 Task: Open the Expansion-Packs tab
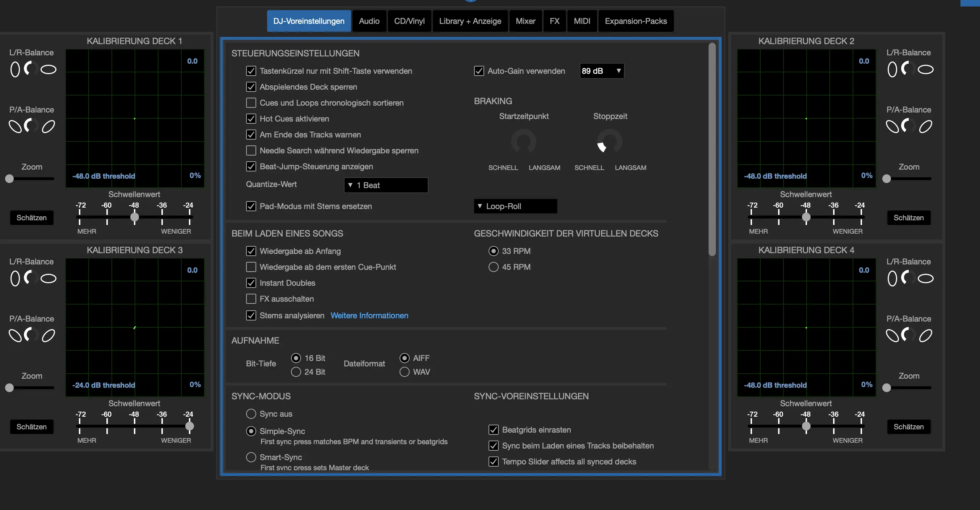coord(635,21)
